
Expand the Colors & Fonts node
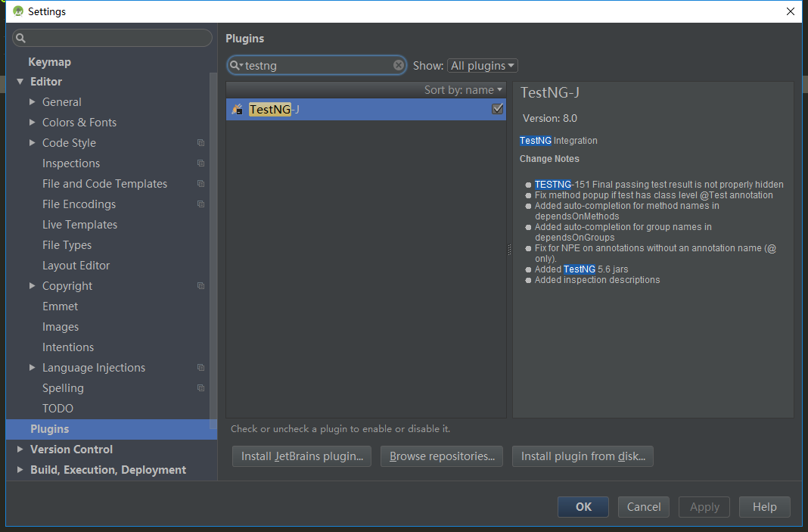[x=32, y=122]
